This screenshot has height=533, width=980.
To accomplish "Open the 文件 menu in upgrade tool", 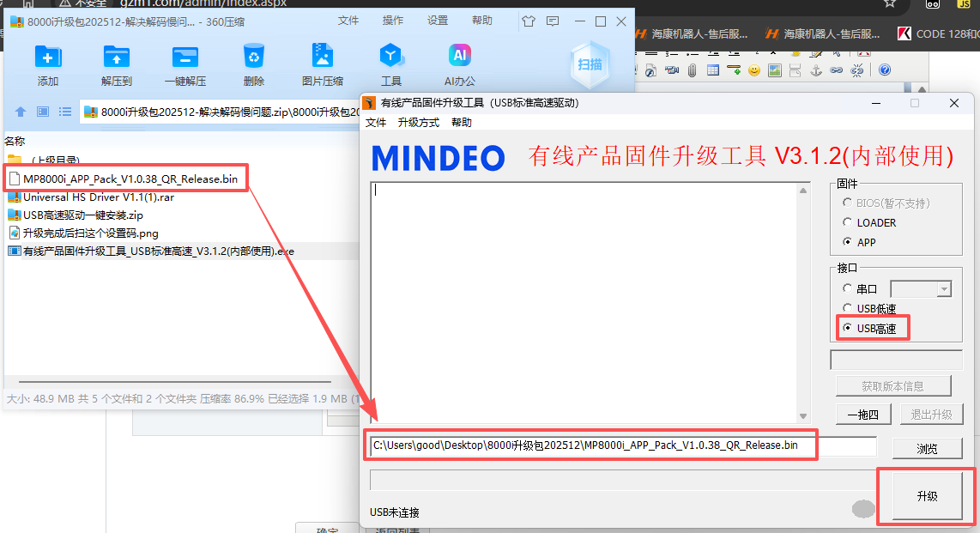I will pyautogui.click(x=376, y=123).
